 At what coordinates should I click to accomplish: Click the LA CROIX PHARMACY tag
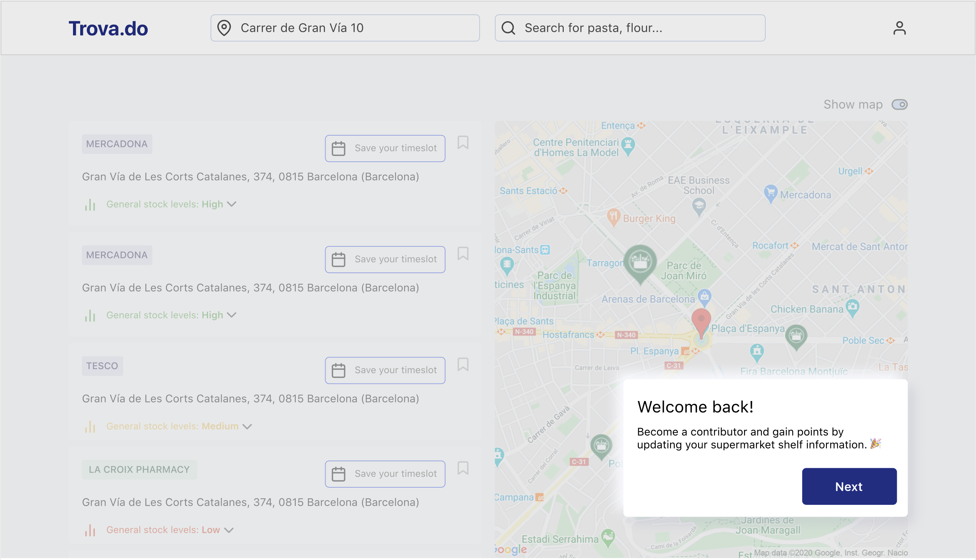tap(139, 470)
